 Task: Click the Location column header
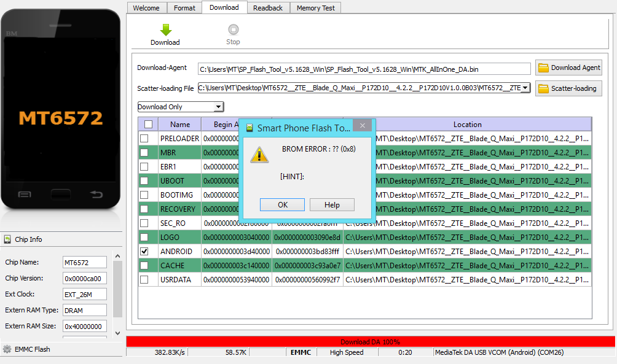coord(468,124)
